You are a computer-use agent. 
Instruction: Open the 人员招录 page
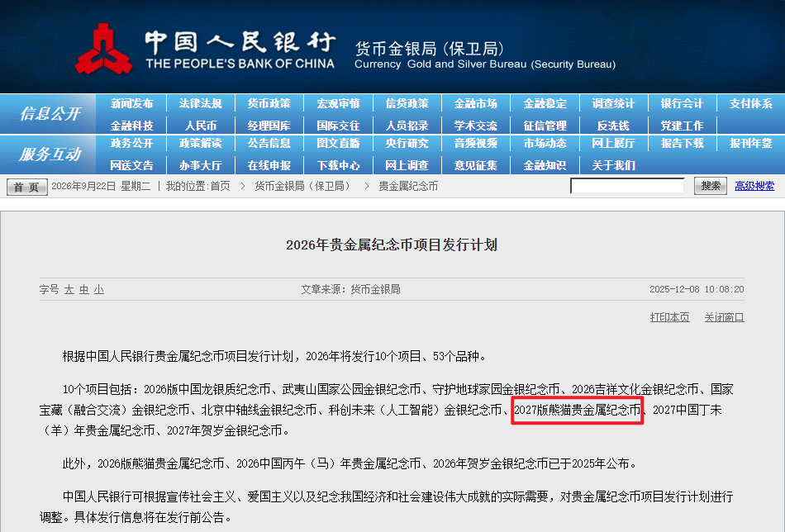coord(407,125)
